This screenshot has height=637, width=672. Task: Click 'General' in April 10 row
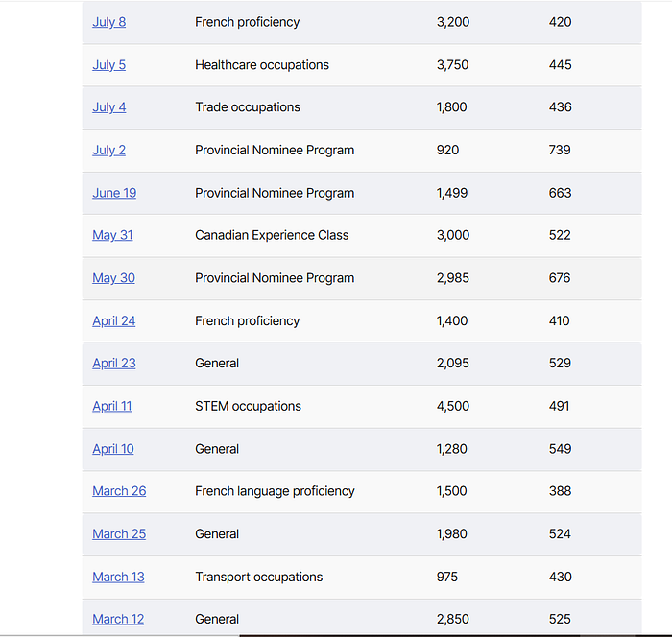(217, 449)
